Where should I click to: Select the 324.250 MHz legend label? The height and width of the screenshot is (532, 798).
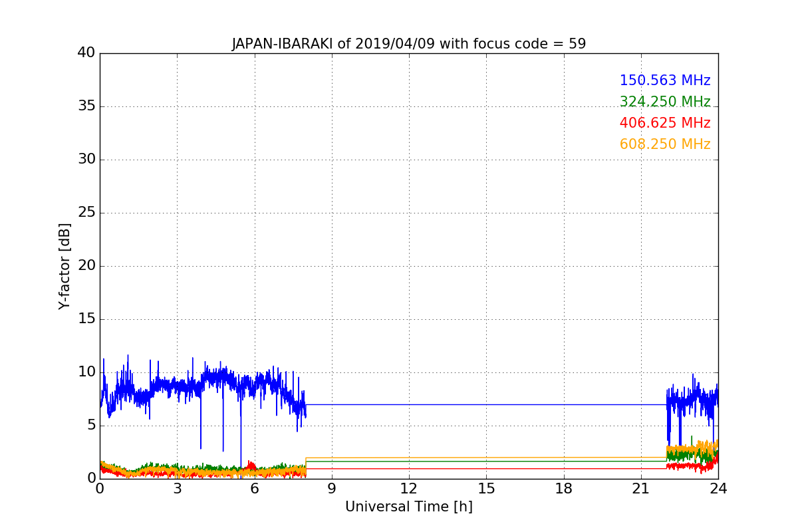pyautogui.click(x=665, y=102)
